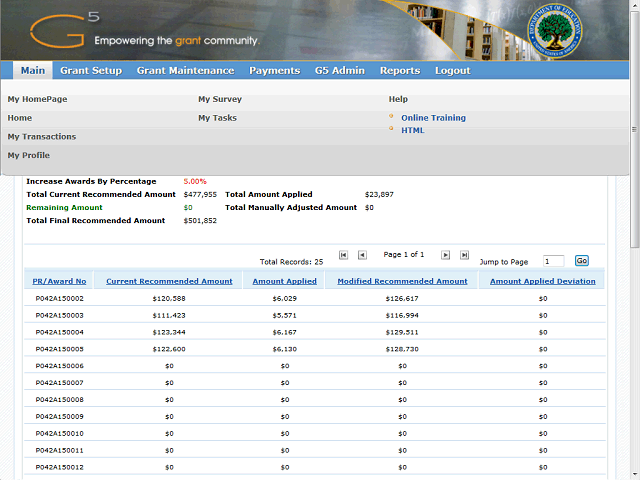
Task: Go to next page of records
Action: coord(446,256)
